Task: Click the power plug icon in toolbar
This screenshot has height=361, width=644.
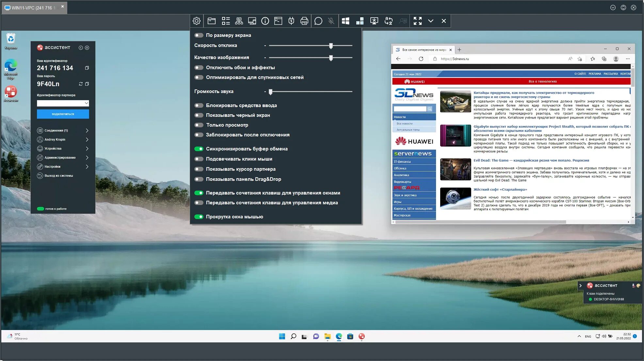Action: point(291,21)
